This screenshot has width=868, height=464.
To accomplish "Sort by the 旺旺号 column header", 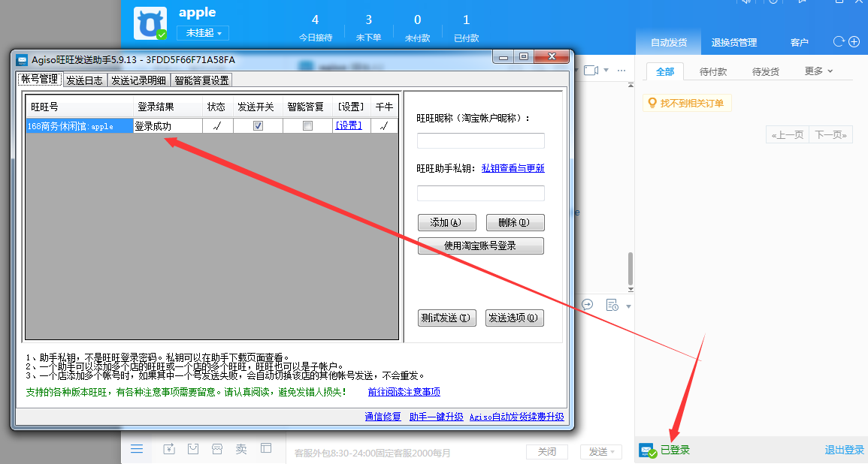I will pos(80,107).
